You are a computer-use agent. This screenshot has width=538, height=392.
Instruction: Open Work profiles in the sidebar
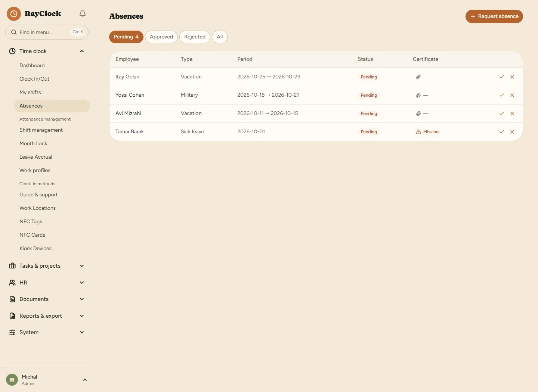pyautogui.click(x=52, y=170)
